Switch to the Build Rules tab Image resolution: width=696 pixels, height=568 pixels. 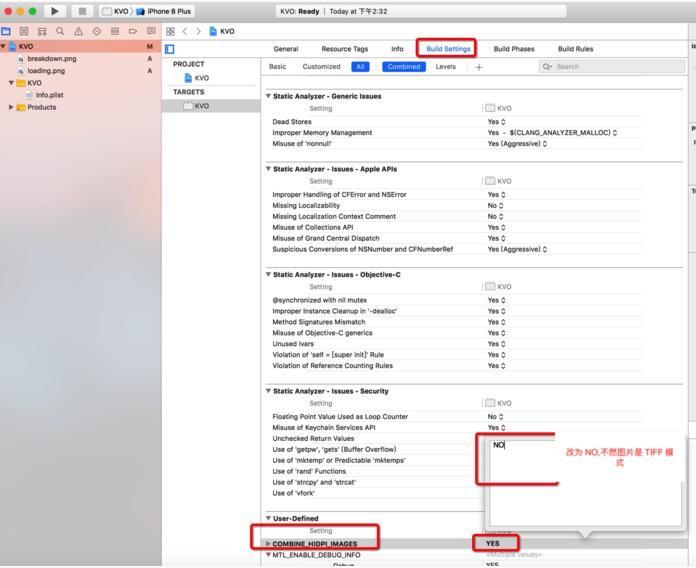(575, 49)
